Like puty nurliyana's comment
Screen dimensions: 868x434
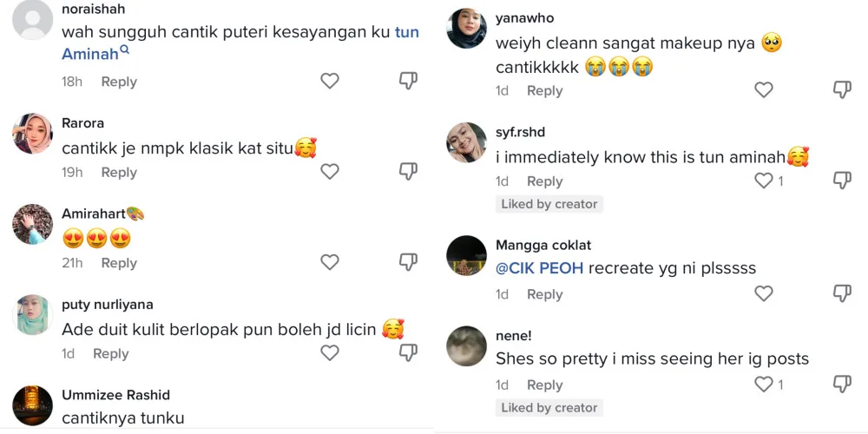click(x=330, y=353)
